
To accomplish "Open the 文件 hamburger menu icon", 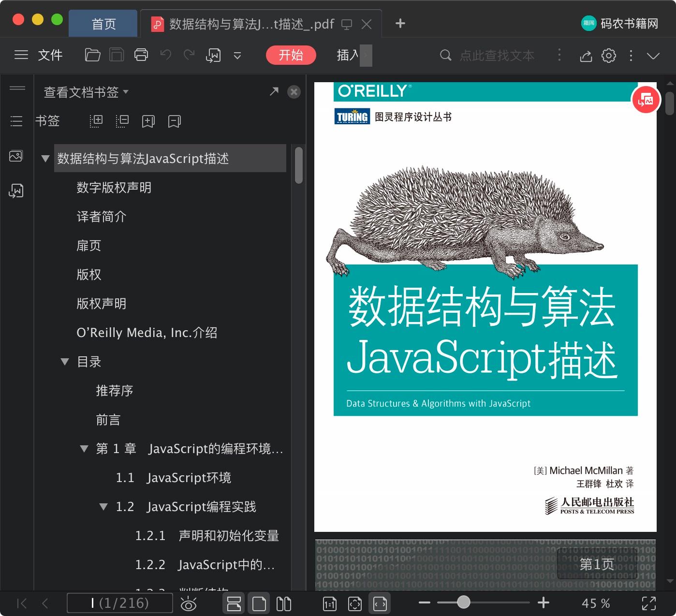I will (x=21, y=55).
